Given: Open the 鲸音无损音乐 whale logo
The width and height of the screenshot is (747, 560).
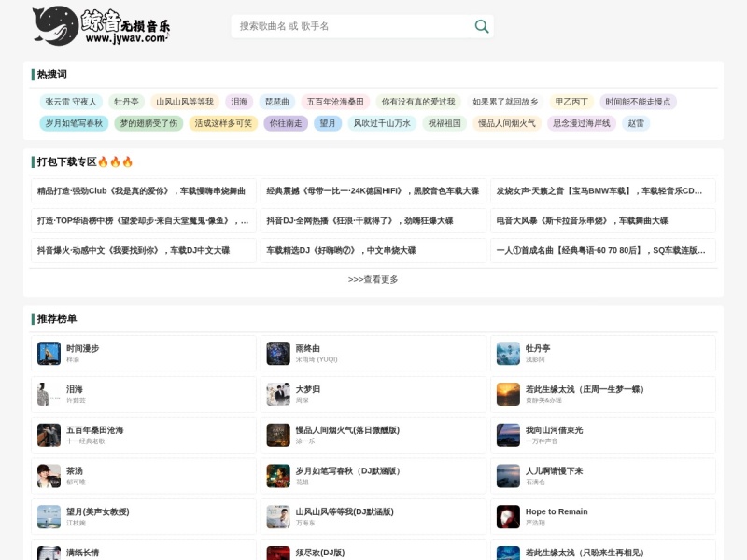Looking at the screenshot, I should (101, 26).
